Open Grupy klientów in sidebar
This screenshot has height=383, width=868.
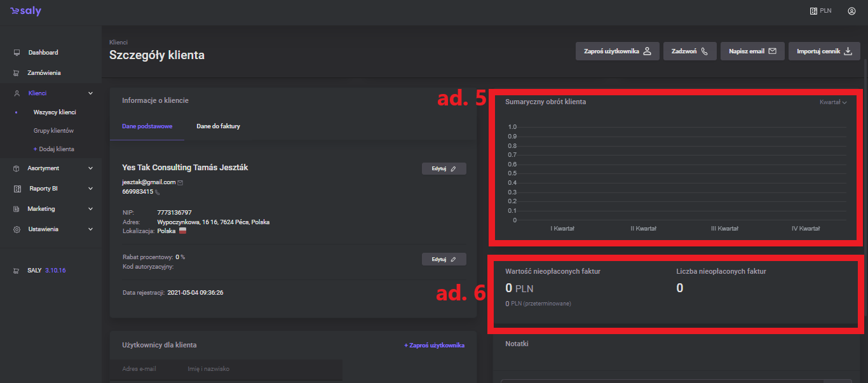click(53, 131)
